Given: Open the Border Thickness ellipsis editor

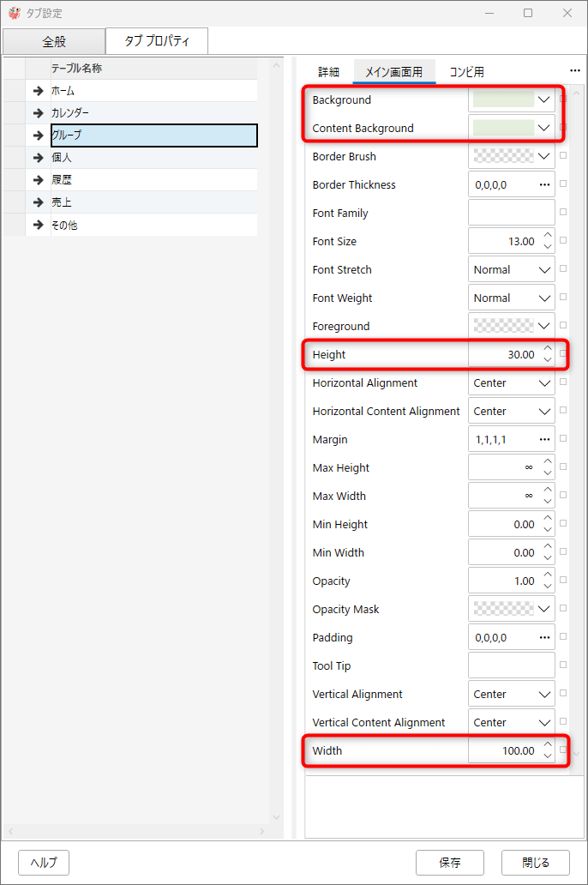Looking at the screenshot, I should 544,184.
